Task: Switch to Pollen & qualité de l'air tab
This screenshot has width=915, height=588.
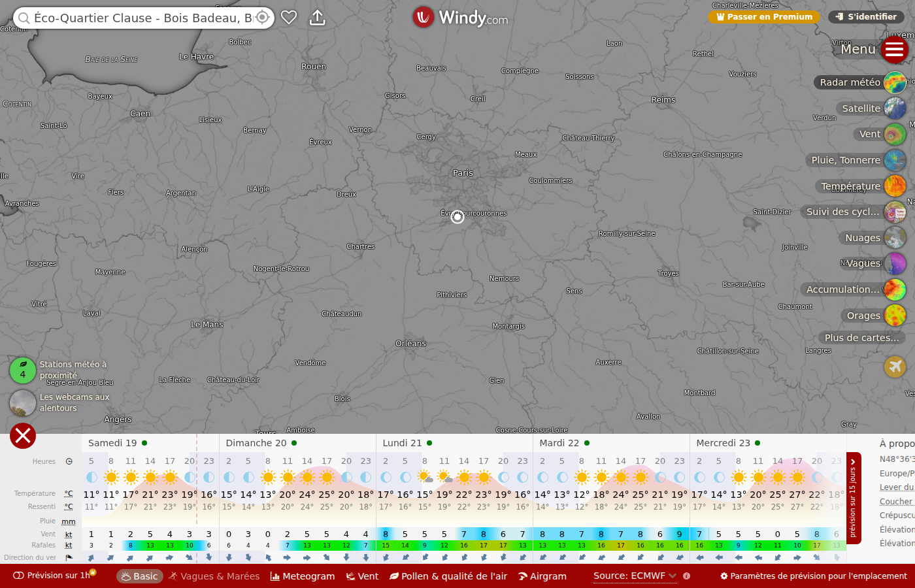Action: point(448,576)
